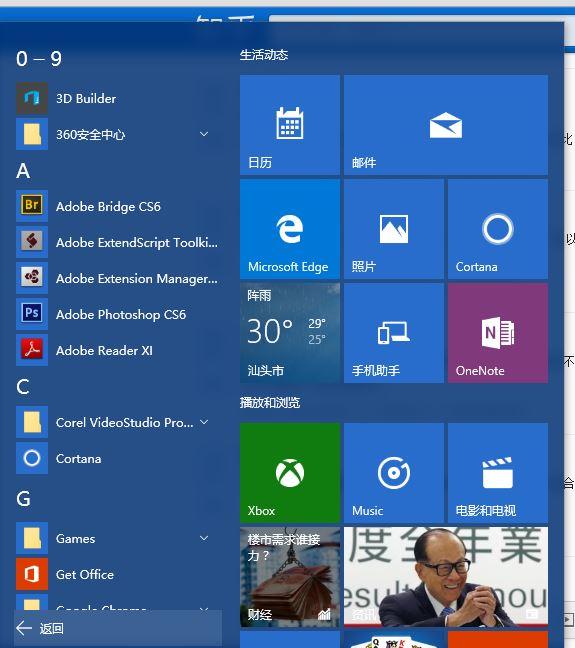Open the green Xbox tile
Screen dimensions: 575x648
click(x=290, y=473)
